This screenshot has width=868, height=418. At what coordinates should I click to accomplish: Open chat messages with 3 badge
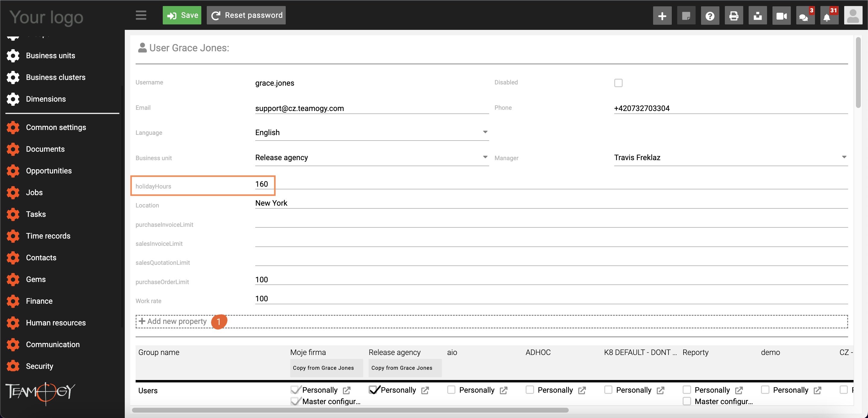(805, 15)
